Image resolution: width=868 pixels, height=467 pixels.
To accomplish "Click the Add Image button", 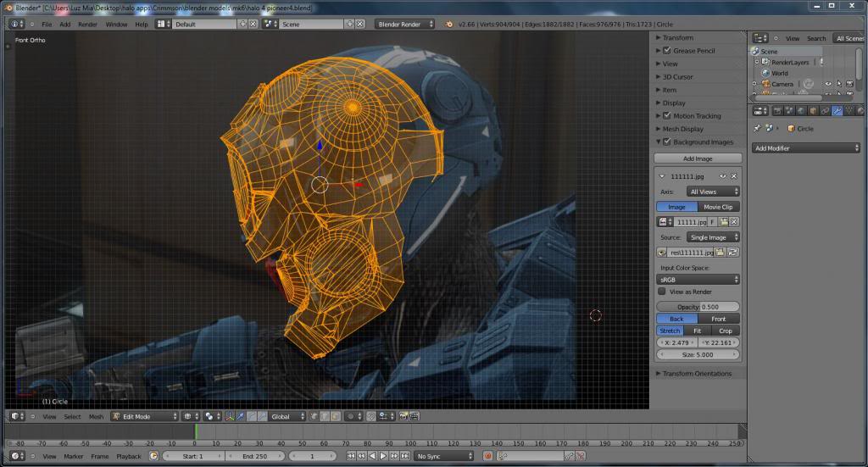I will (x=698, y=158).
